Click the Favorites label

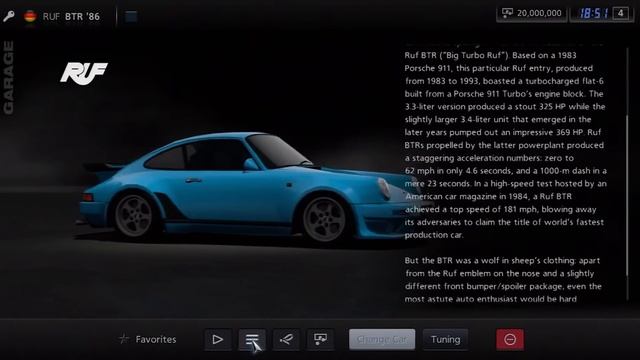(156, 339)
